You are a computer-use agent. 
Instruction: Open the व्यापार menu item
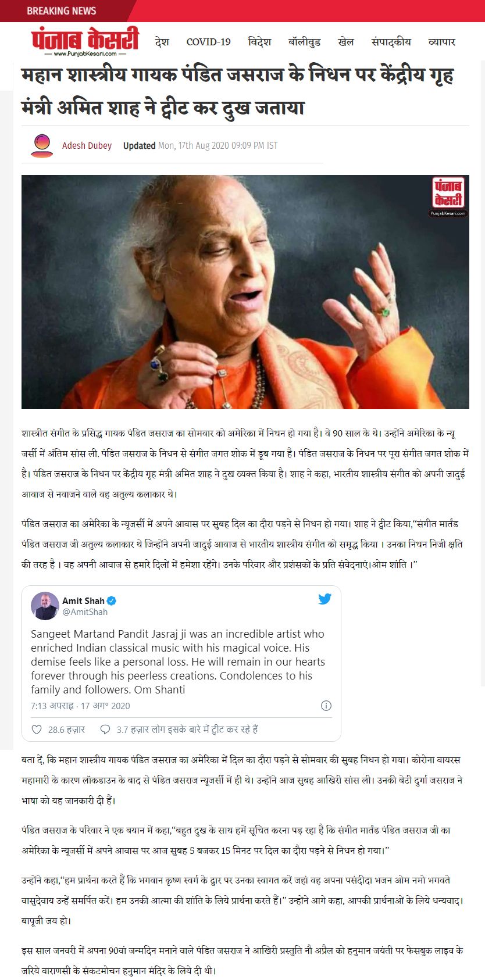pyautogui.click(x=442, y=42)
